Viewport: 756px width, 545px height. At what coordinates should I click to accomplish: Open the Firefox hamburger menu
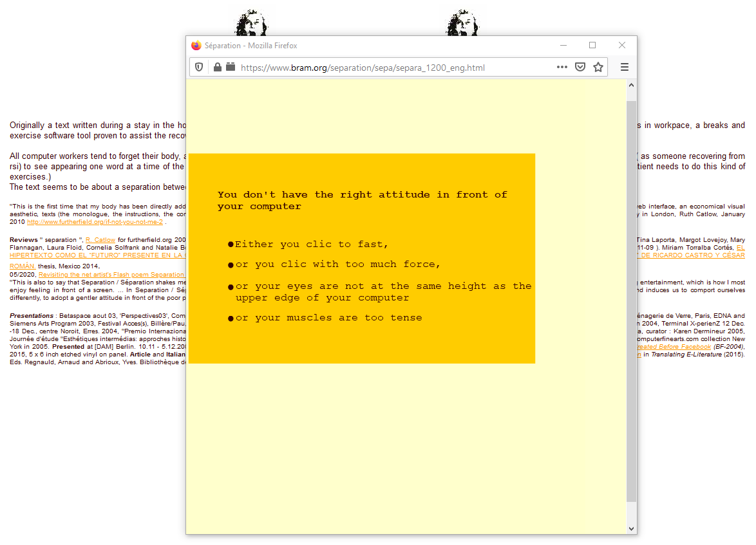pyautogui.click(x=624, y=67)
